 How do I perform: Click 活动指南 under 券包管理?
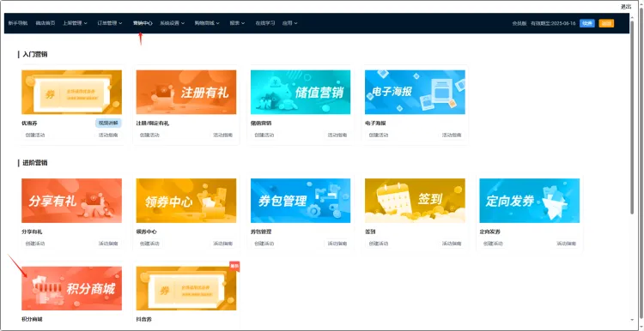(337, 244)
